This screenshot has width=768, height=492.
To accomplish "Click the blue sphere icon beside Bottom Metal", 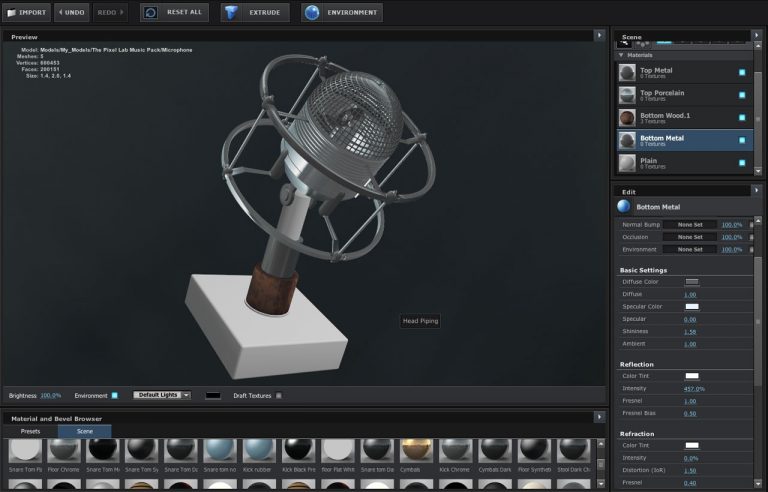I will tap(624, 206).
